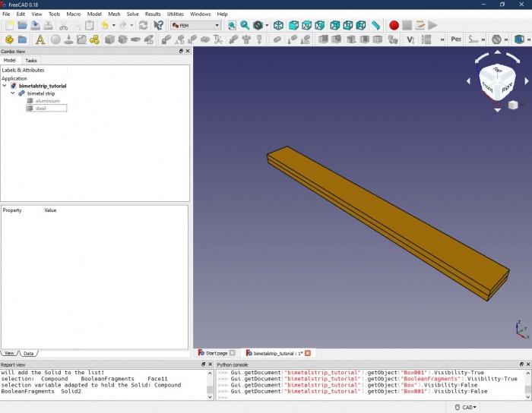Viewport: 532px width, 413px height.
Task: Float the Combo View panel
Action: (181, 51)
